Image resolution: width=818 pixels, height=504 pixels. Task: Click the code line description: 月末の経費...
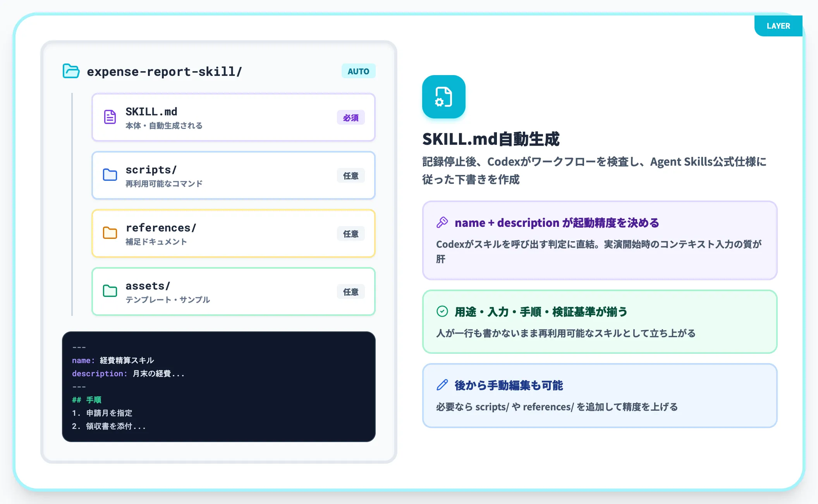128,374
